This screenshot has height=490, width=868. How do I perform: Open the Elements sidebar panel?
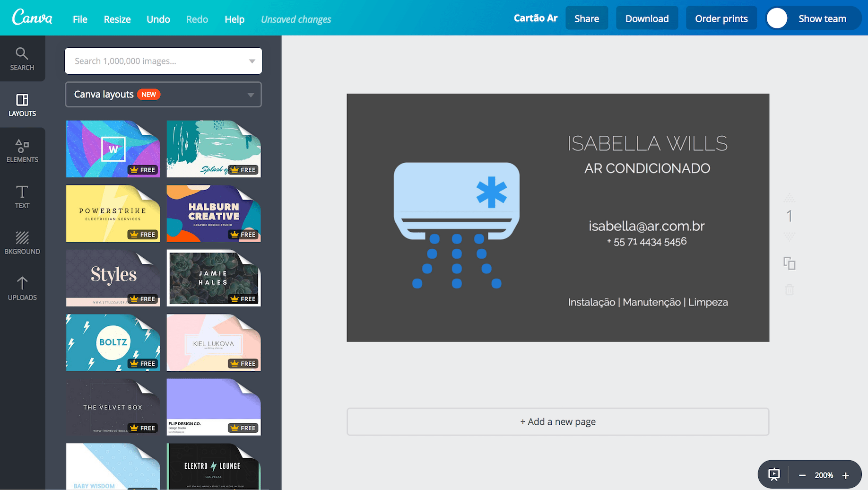click(x=22, y=151)
